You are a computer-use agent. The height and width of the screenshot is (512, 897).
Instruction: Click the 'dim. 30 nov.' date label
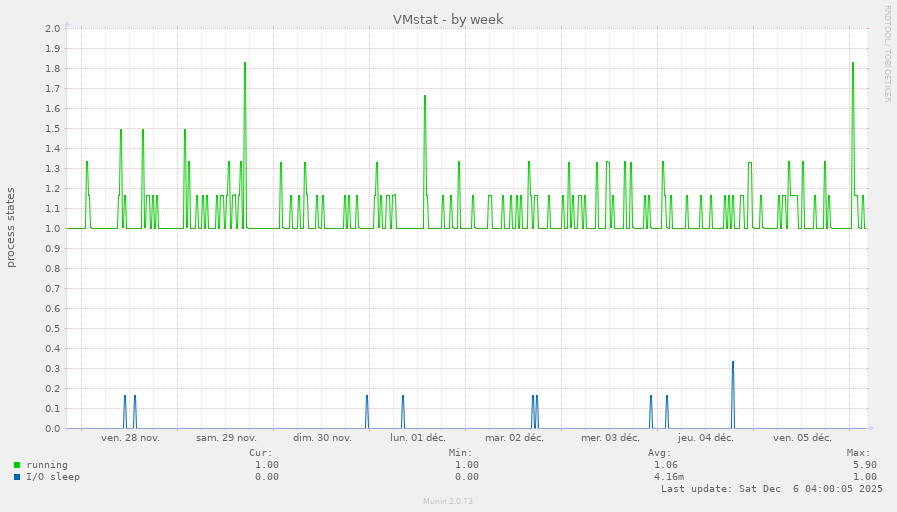tap(322, 438)
